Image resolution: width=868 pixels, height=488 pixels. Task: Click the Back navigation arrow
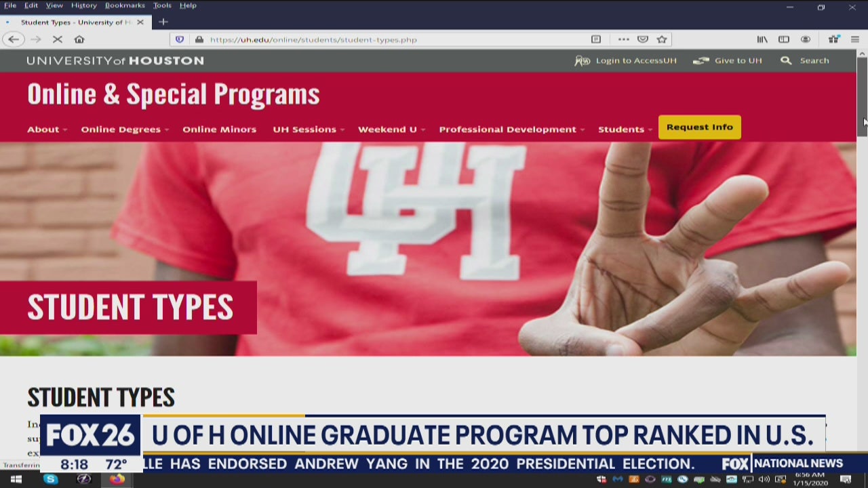click(14, 39)
